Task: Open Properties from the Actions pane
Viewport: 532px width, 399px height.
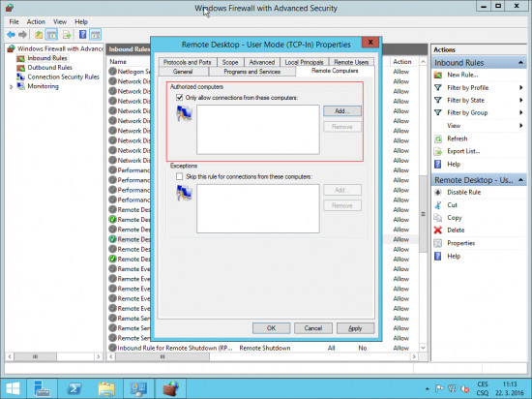Action: [x=460, y=243]
